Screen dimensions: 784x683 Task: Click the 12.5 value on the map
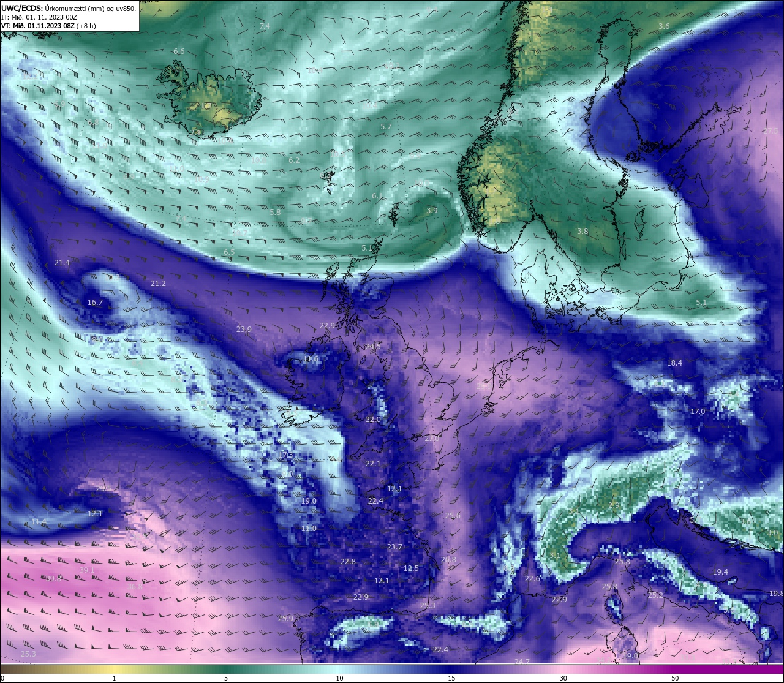click(x=411, y=568)
